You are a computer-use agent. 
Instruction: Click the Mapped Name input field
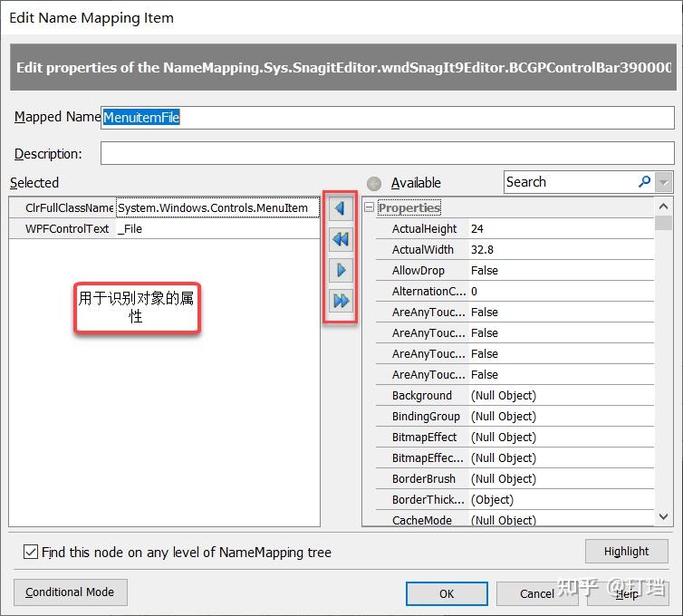[x=387, y=118]
